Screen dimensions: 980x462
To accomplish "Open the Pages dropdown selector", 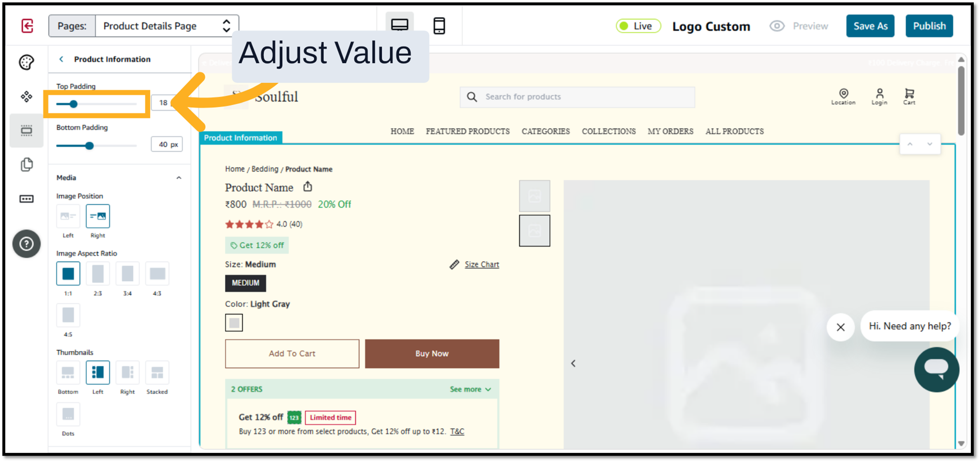I will (x=167, y=26).
